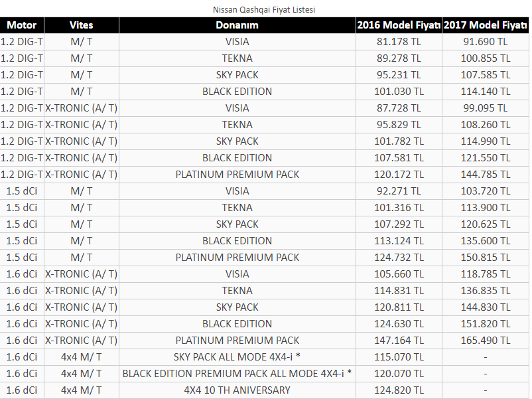This screenshot has width=532, height=399.
Task: Select the 91.690 TL price cell
Action: pos(486,42)
